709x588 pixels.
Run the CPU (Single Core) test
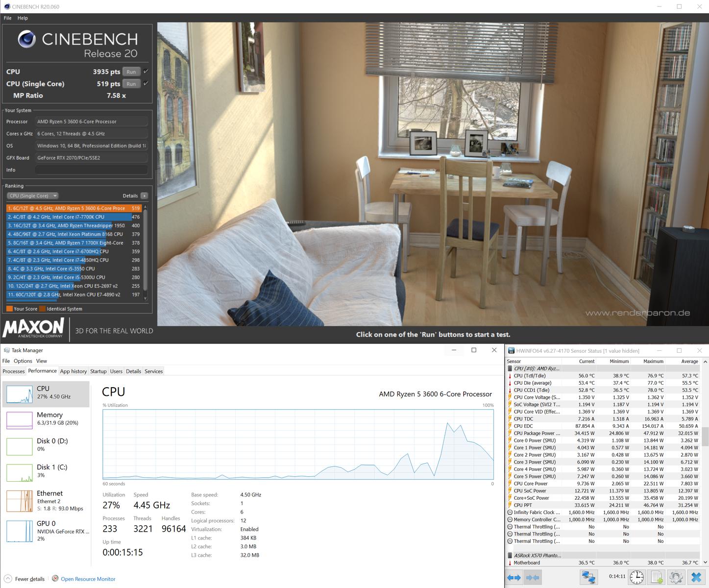(131, 84)
